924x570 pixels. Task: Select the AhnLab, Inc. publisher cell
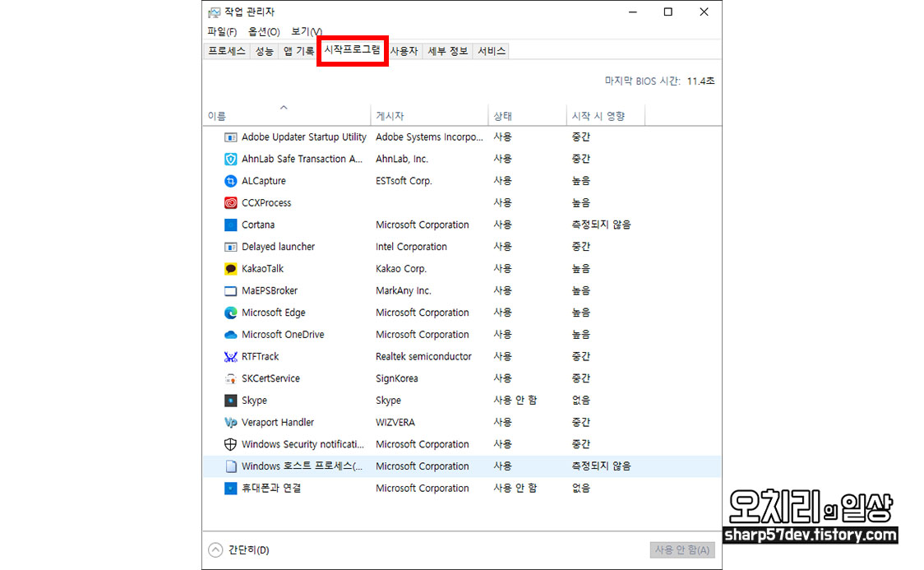tap(402, 159)
